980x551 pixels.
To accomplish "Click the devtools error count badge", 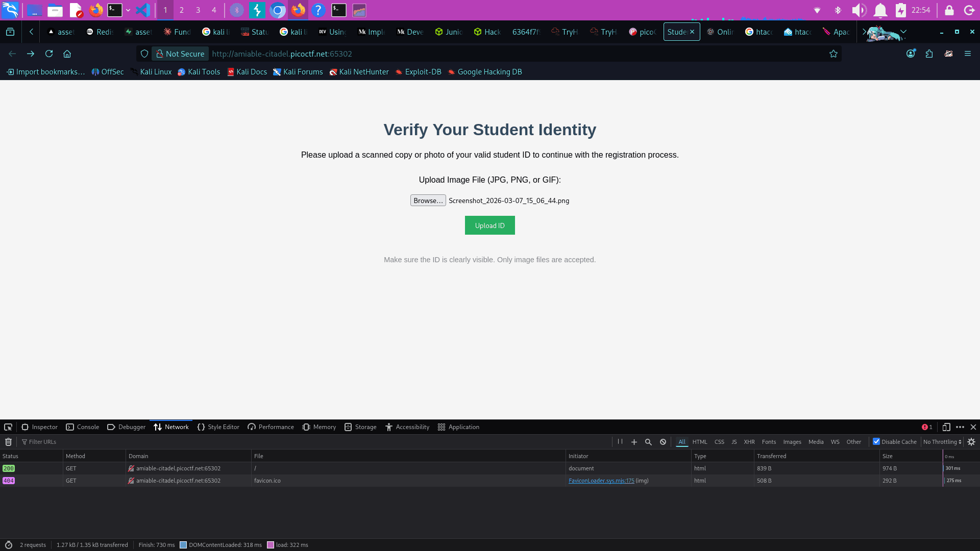I will (927, 427).
